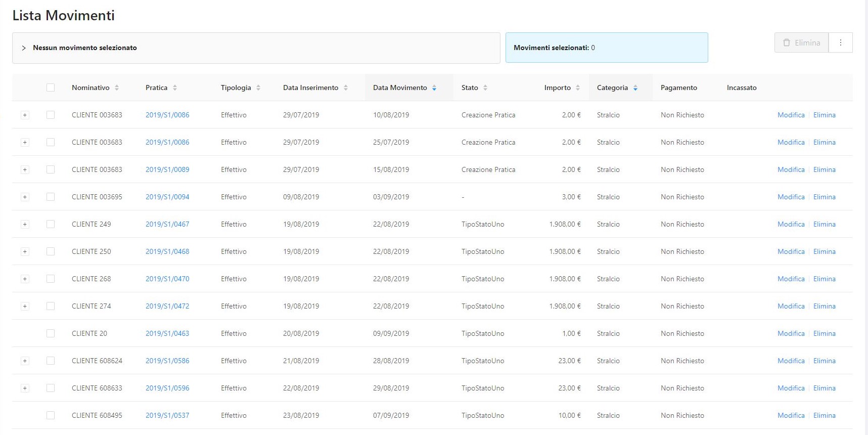Click Modifica for CLIENTE 250 row
Image resolution: width=868 pixels, height=435 pixels.
pyautogui.click(x=791, y=251)
